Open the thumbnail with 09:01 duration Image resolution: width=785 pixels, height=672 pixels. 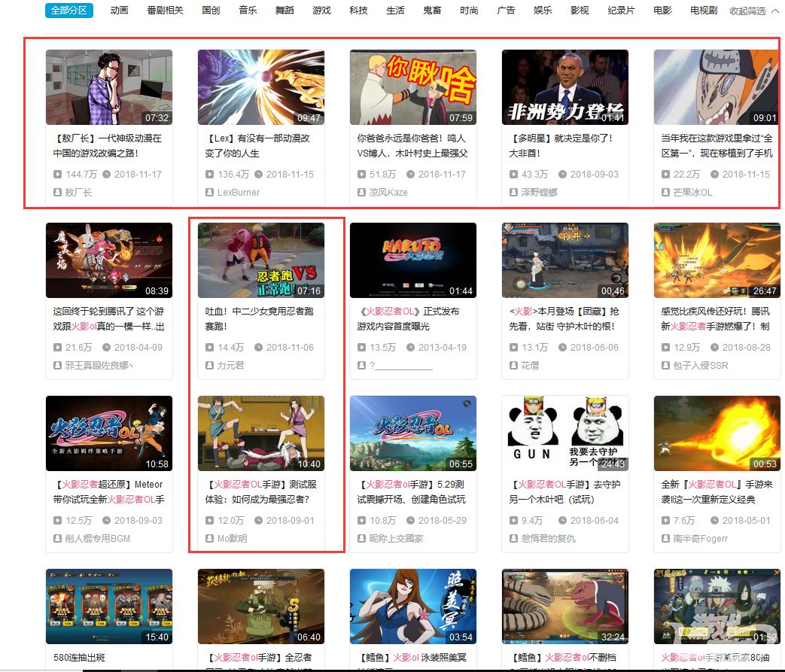[717, 87]
